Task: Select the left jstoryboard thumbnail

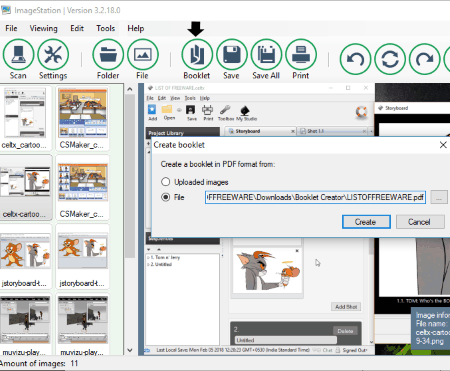Action: point(25,257)
